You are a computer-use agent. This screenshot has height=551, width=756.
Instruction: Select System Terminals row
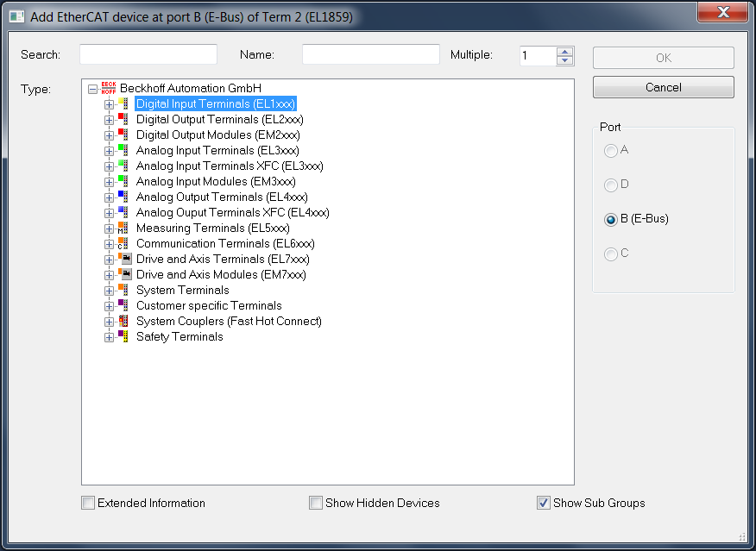(183, 290)
